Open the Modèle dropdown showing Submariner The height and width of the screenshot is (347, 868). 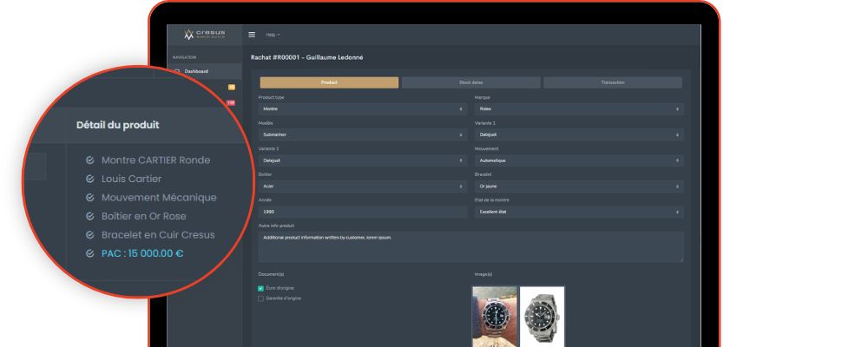coord(363,135)
